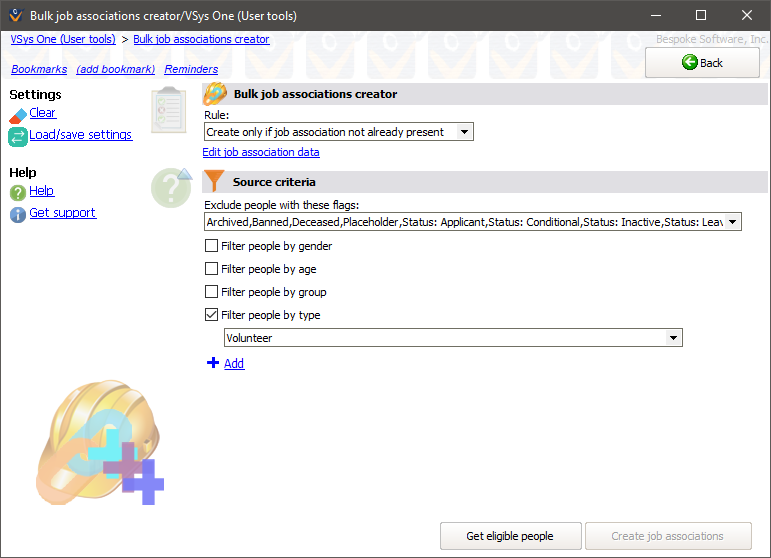Image resolution: width=771 pixels, height=558 pixels.
Task: Click the eraser icon beside Clear
Action: coord(17,115)
